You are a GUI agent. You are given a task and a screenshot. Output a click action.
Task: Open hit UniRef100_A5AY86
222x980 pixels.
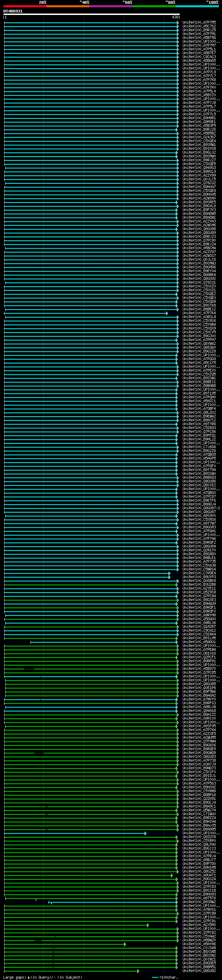(x=199, y=944)
